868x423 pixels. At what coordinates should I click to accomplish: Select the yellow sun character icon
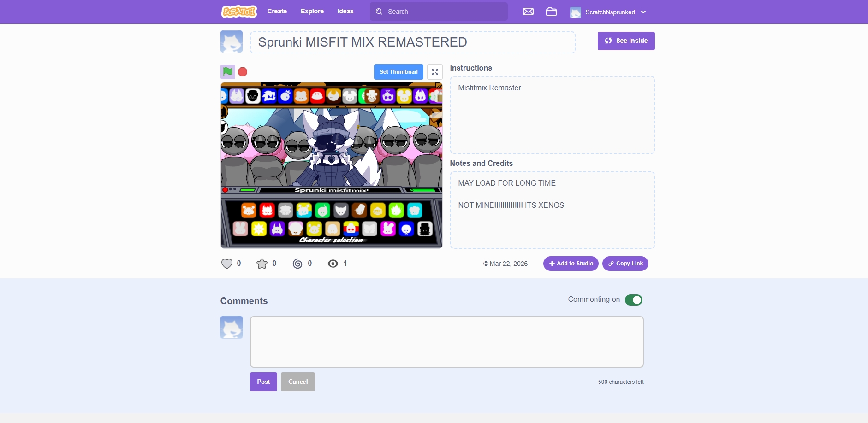point(259,229)
